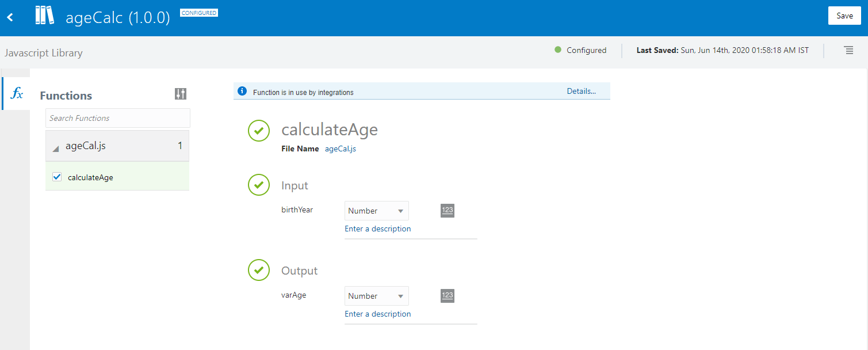Viewport: 868px width, 350px height.
Task: Open the birthYear type dropdown
Action: click(x=376, y=211)
